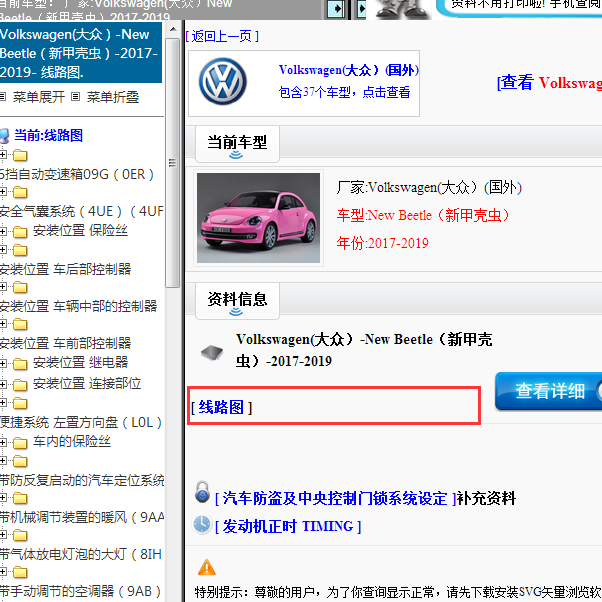This screenshot has width=602, height=602.
Task: Click the 当前:线路图 root label
Action: click(x=48, y=136)
